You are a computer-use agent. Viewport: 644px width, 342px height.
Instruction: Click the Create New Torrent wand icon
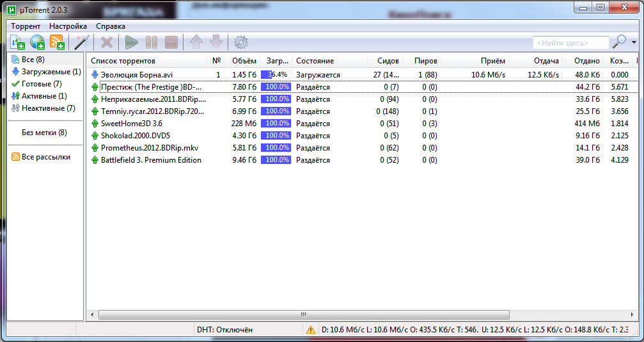pyautogui.click(x=82, y=42)
